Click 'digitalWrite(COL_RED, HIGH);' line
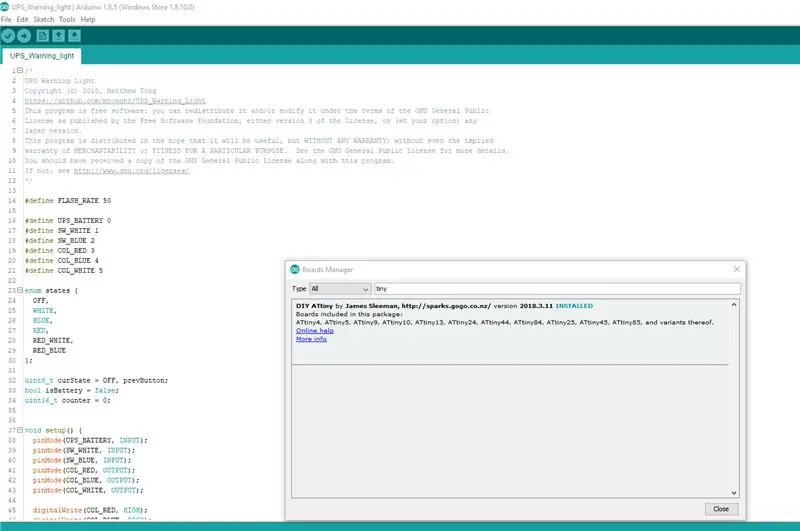Screen dimensions: 800x531 point(90,510)
